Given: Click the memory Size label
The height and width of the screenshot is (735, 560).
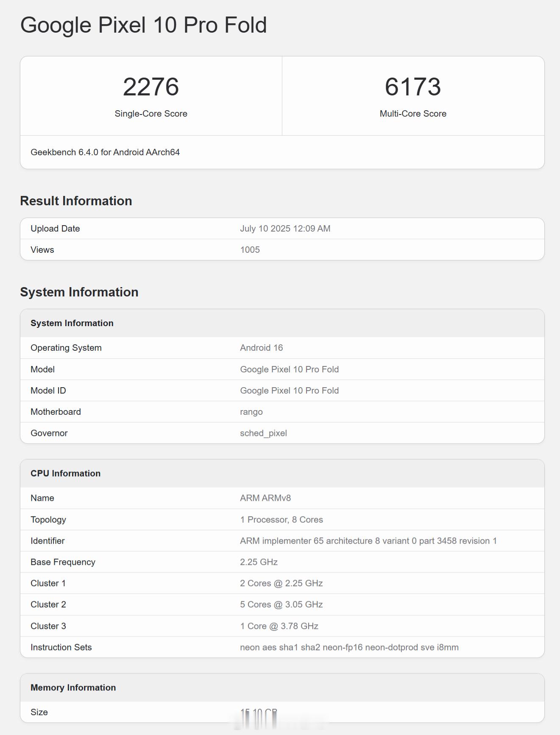Looking at the screenshot, I should pyautogui.click(x=39, y=712).
